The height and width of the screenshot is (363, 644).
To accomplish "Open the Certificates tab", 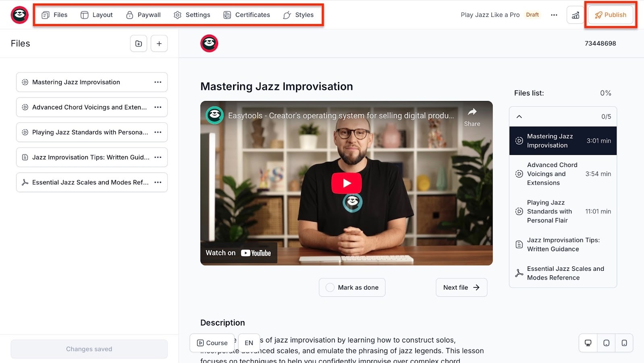I will point(247,15).
